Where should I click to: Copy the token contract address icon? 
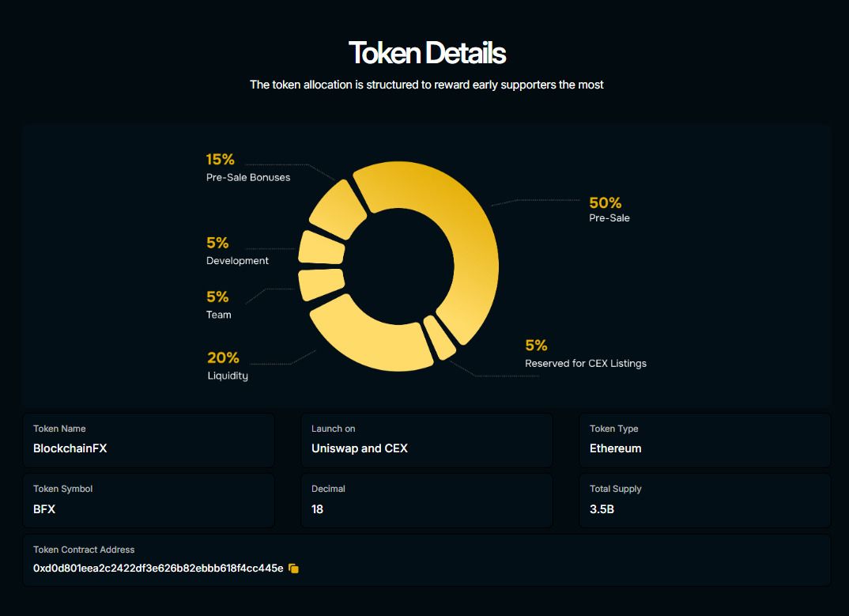pyautogui.click(x=293, y=569)
